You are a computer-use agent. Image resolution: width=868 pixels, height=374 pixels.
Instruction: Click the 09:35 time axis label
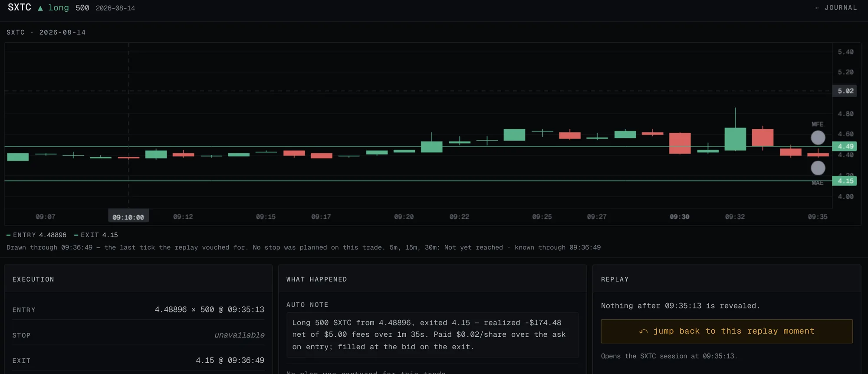tap(818, 217)
